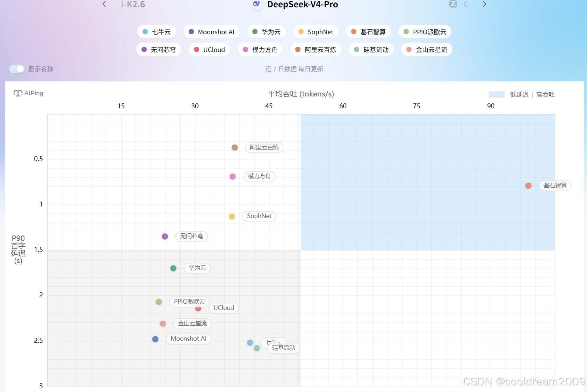The width and height of the screenshot is (587, 392).
Task: Click the 金山云星流 name label on the chart
Action: pos(193,324)
